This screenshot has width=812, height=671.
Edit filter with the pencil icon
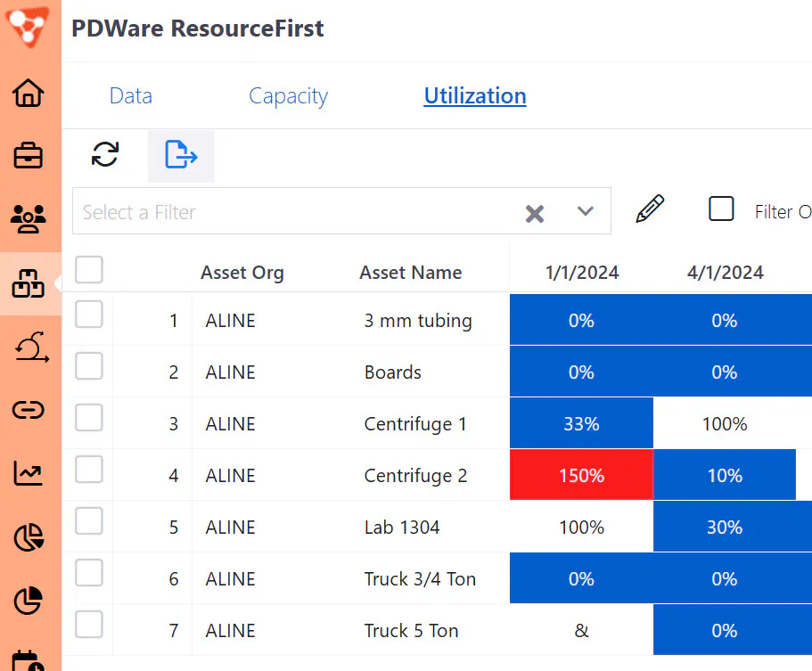coord(650,209)
